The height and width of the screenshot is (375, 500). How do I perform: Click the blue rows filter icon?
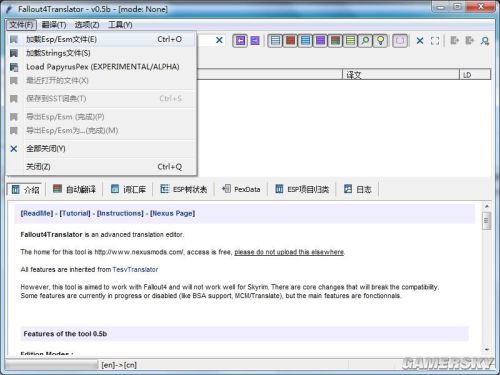pos(305,41)
